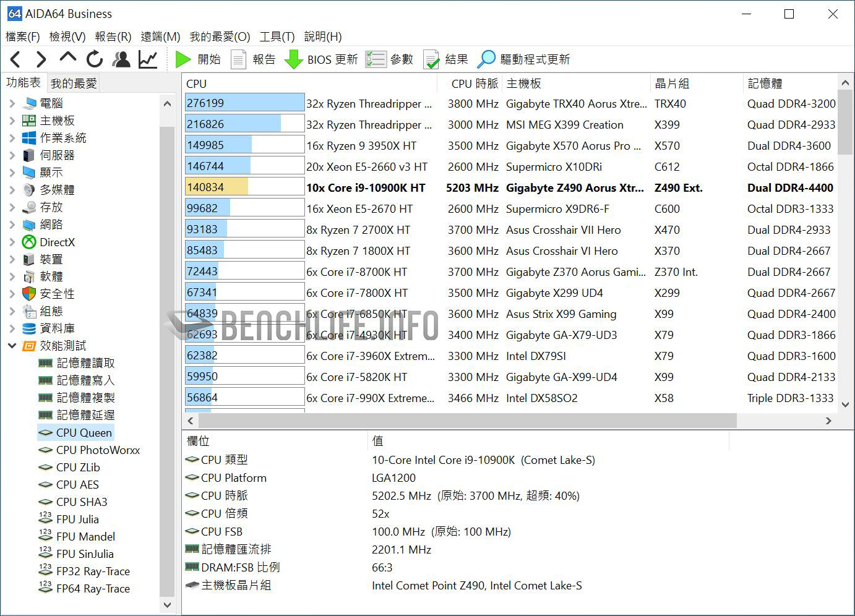Switch to the 我的最愛 tab
The width and height of the screenshot is (855, 616).
click(74, 83)
